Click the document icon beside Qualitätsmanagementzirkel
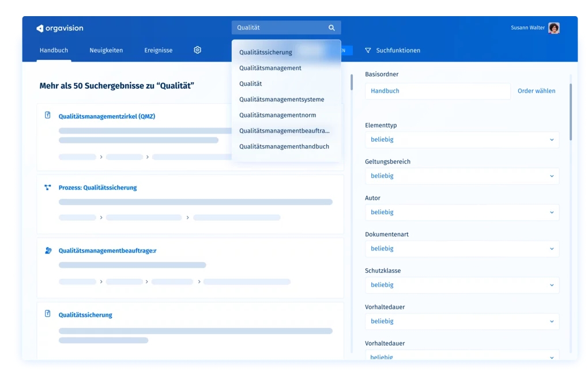Image resolution: width=588 pixels, height=387 pixels. pos(48,115)
